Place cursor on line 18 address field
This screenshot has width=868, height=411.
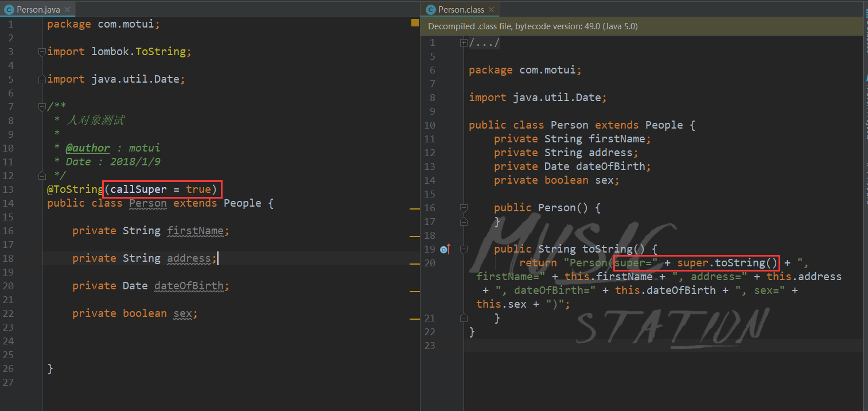[192, 258]
